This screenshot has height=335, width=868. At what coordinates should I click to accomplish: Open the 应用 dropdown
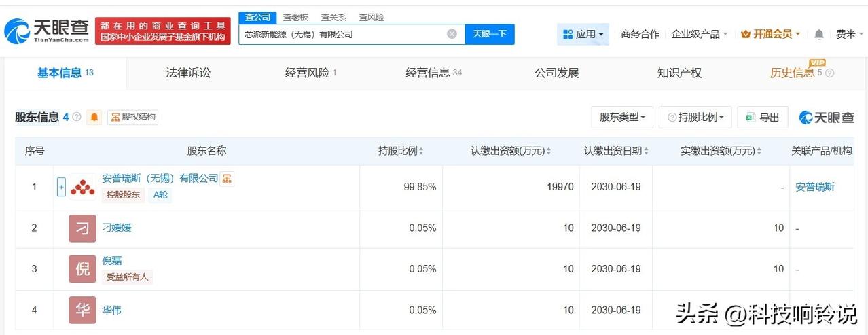[x=583, y=34]
